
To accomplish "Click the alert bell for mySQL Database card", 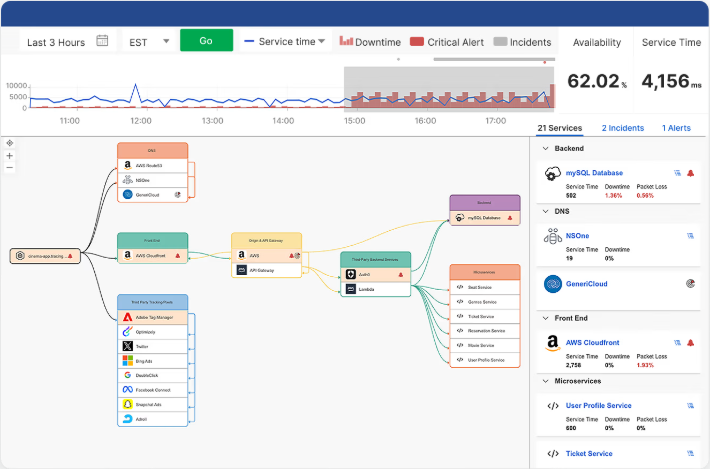I will tap(691, 173).
